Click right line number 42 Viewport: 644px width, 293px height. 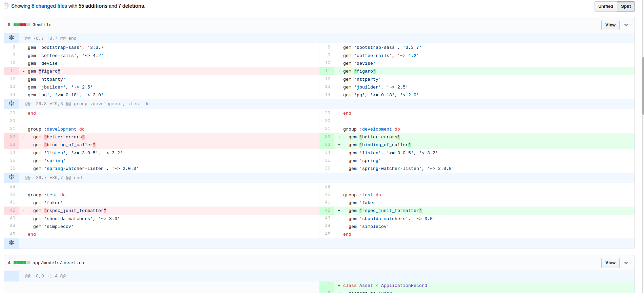[x=327, y=211]
